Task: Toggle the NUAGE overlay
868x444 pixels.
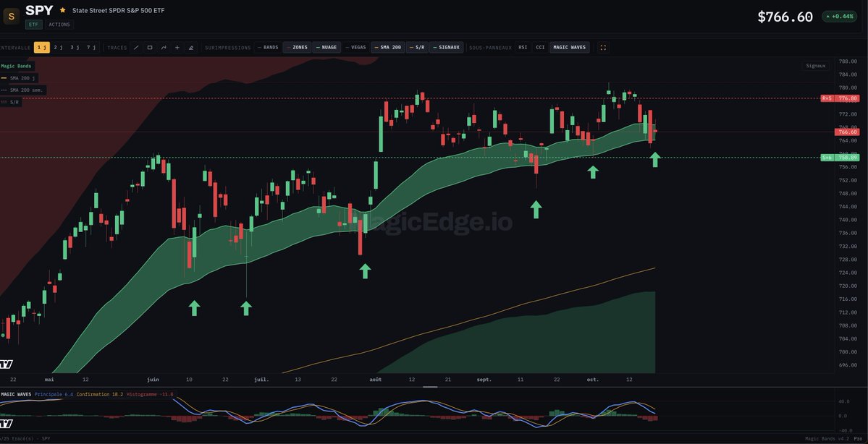Action: tap(326, 48)
